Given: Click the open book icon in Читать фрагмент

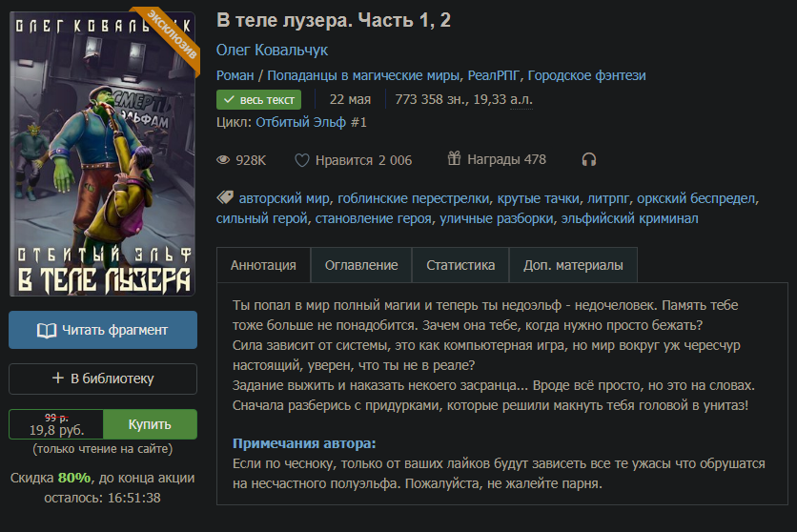Looking at the screenshot, I should tap(47, 331).
